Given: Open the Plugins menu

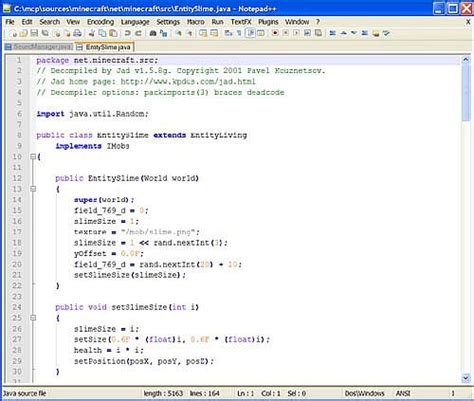Looking at the screenshot, I should 268,22.
